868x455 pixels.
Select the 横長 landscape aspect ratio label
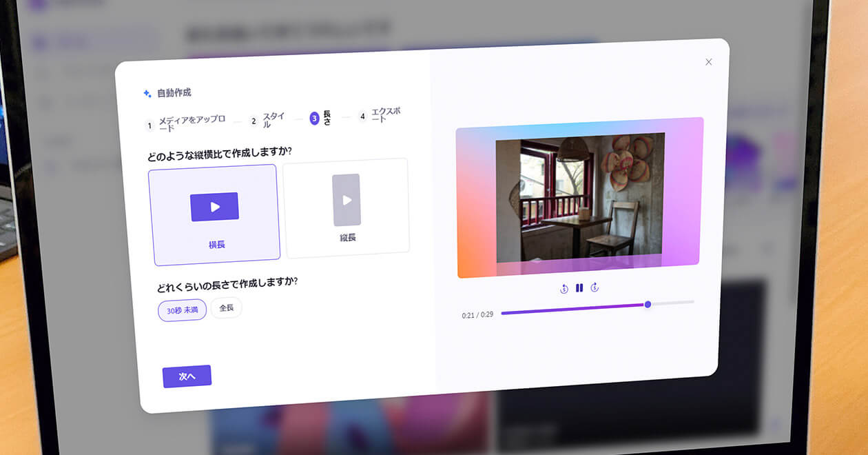tap(216, 245)
